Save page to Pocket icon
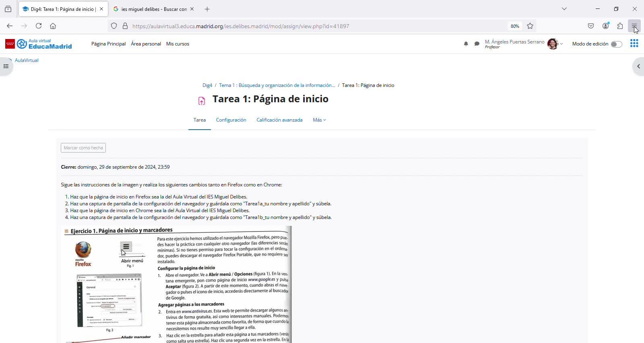Viewport: 644px width, 343px height. (591, 26)
